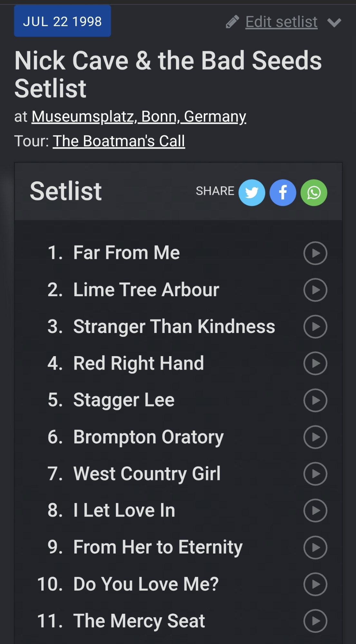Viewport: 356px width, 644px height.
Task: Click the JUL 22 1998 date badge
Action: coord(63,21)
